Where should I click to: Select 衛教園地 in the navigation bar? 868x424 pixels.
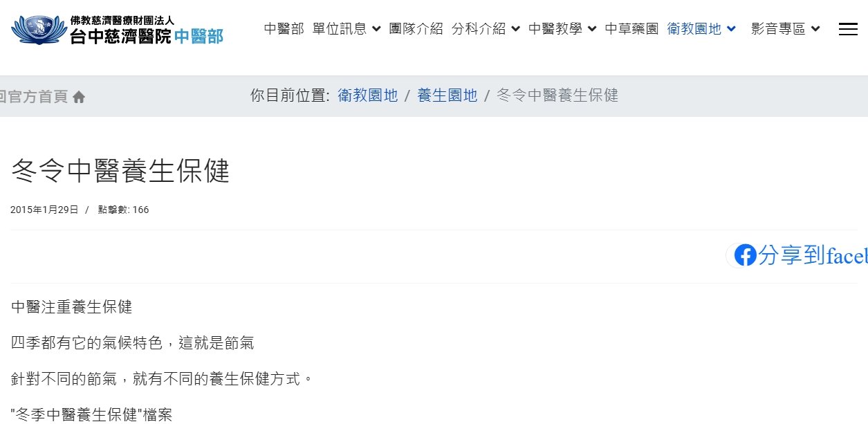point(694,29)
